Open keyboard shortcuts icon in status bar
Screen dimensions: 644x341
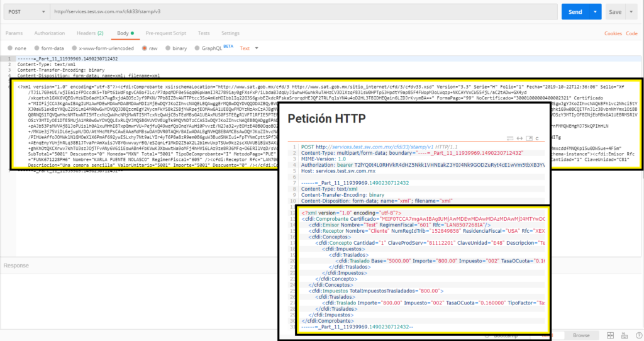[x=624, y=335]
